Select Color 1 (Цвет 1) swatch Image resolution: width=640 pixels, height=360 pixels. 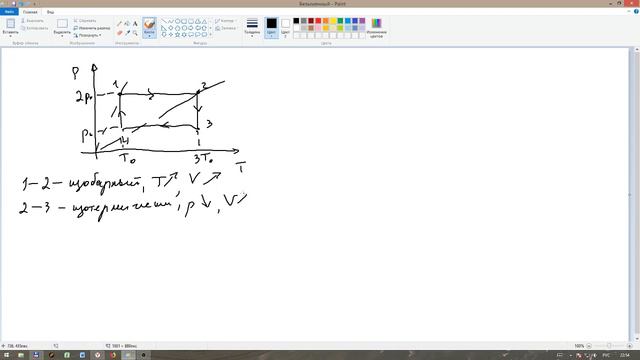pyautogui.click(x=271, y=27)
